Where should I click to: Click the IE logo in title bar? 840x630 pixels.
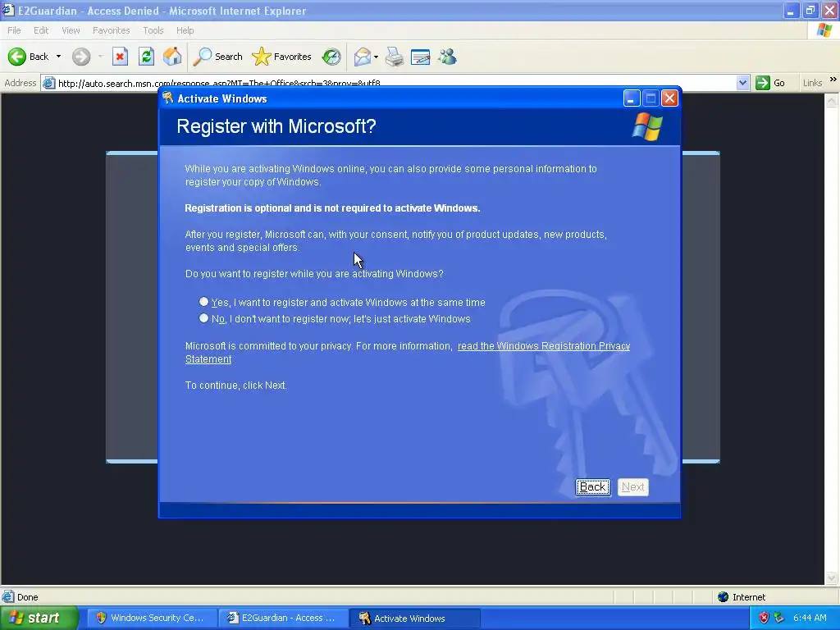pos(8,10)
